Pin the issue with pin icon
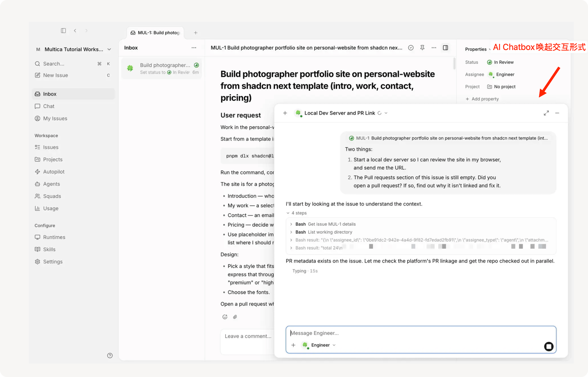This screenshot has width=588, height=377. click(422, 48)
